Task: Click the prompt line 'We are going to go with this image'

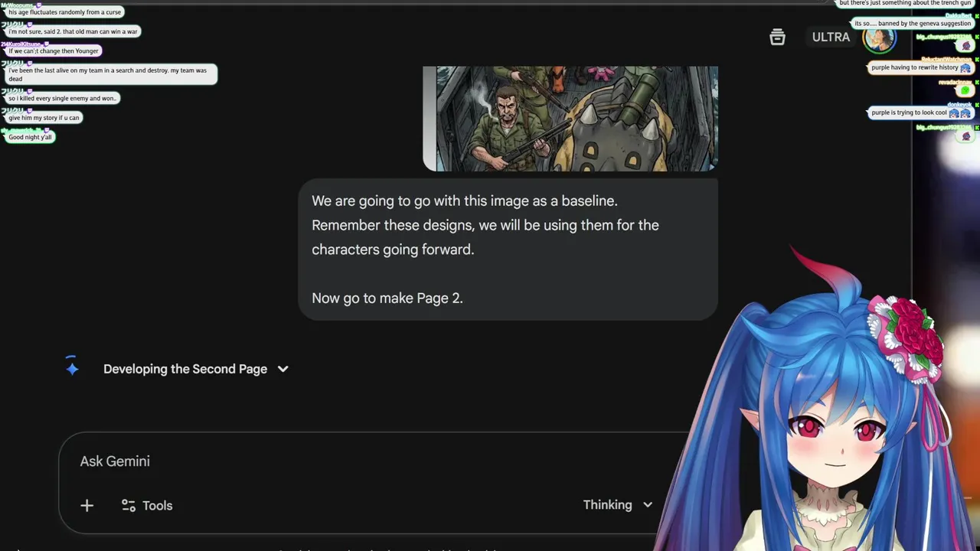Action: (465, 201)
